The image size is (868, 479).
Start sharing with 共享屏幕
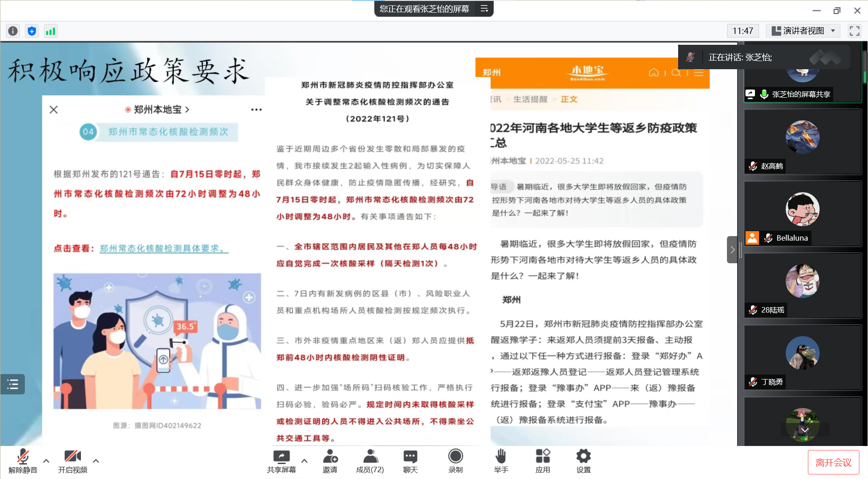click(x=281, y=461)
